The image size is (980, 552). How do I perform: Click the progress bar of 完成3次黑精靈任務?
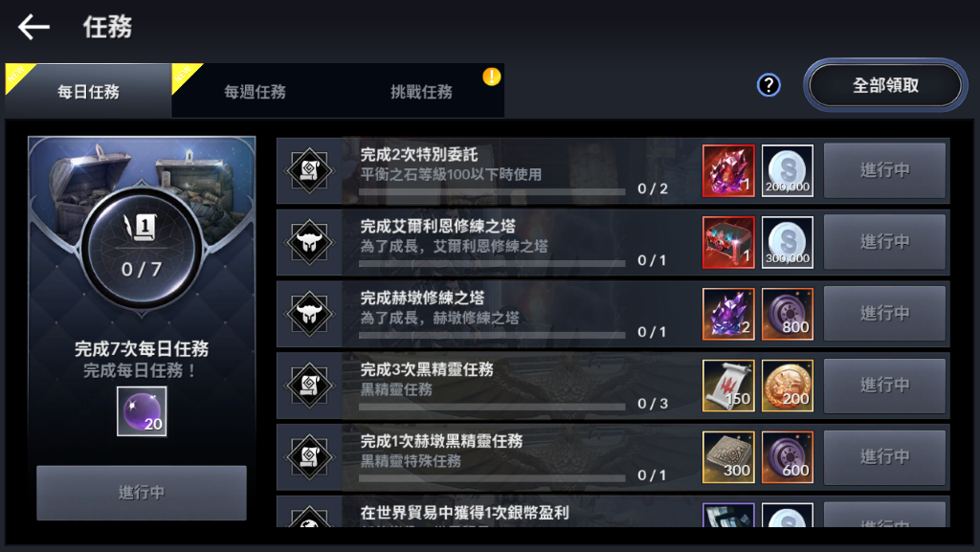click(493, 407)
